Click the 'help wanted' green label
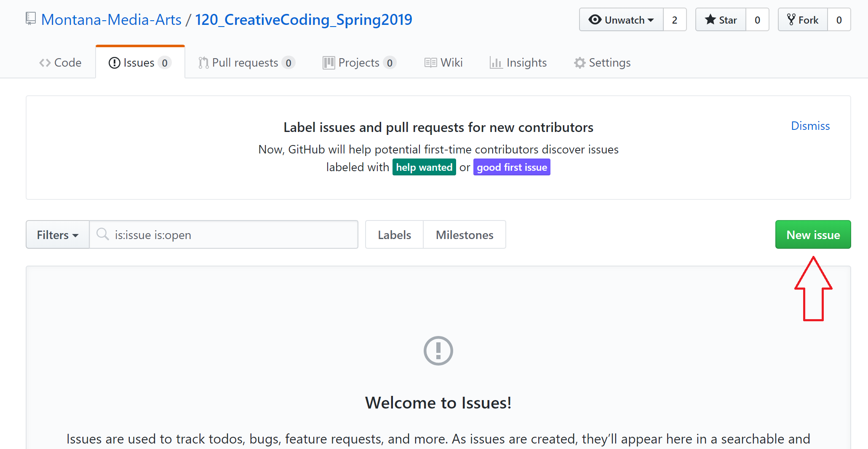This screenshot has height=449, width=868. tap(424, 167)
